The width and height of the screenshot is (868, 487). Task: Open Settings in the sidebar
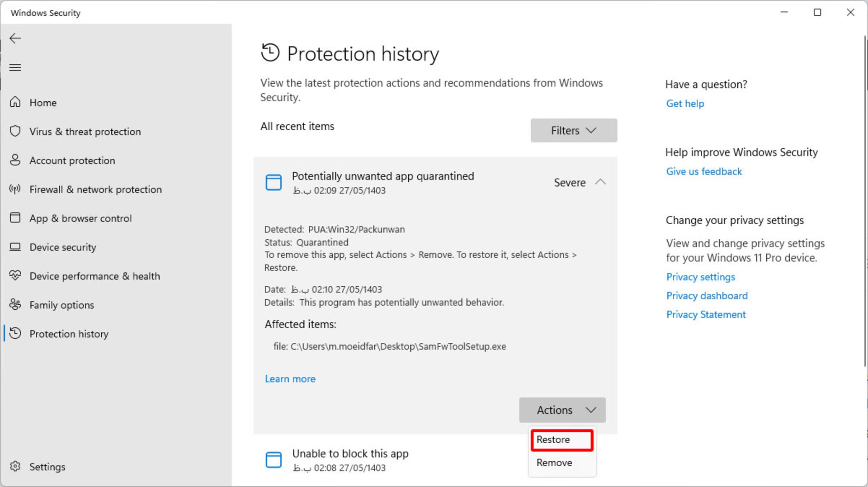coord(47,467)
